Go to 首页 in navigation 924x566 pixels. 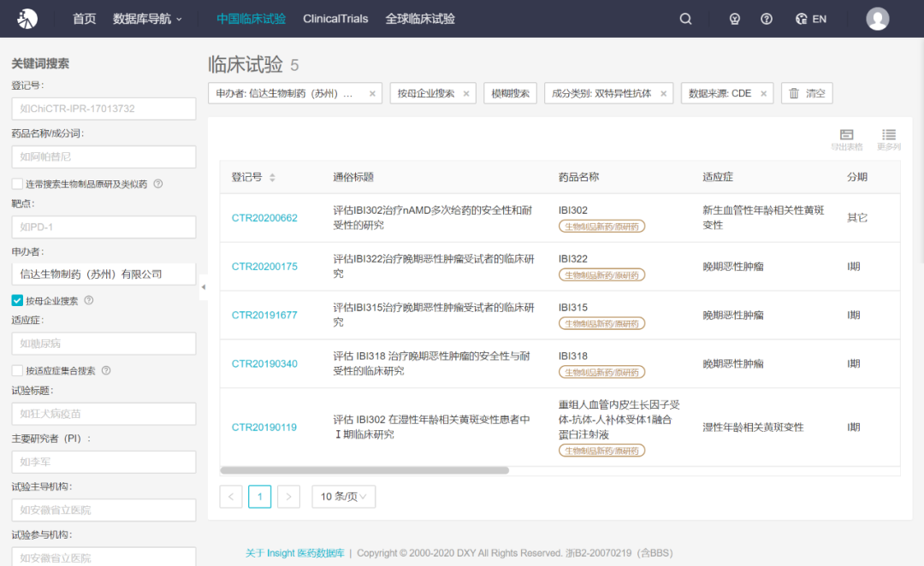coord(84,19)
